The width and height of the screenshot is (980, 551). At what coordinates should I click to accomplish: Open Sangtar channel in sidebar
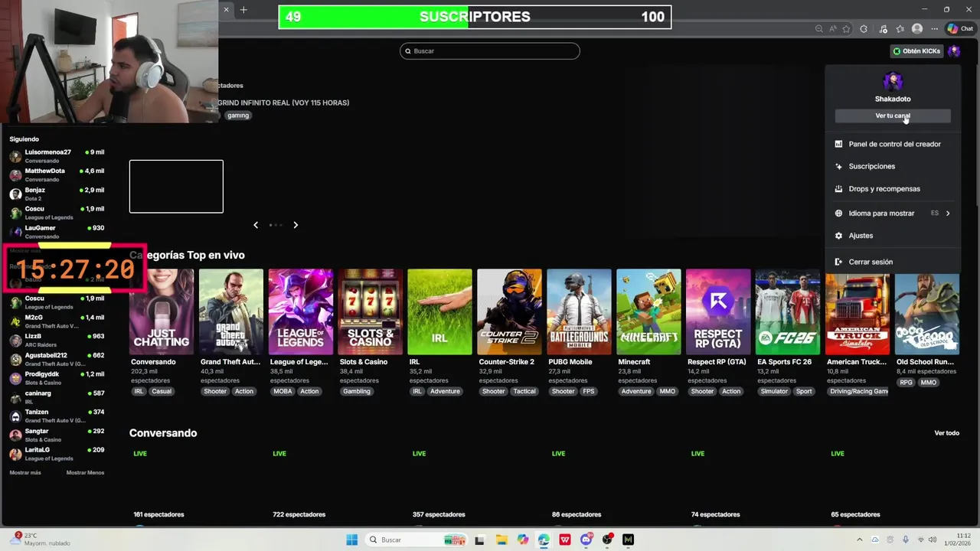pyautogui.click(x=57, y=435)
